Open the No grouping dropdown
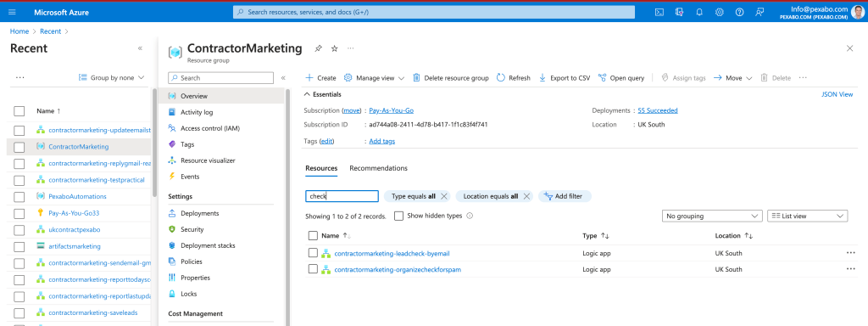 [x=712, y=216]
